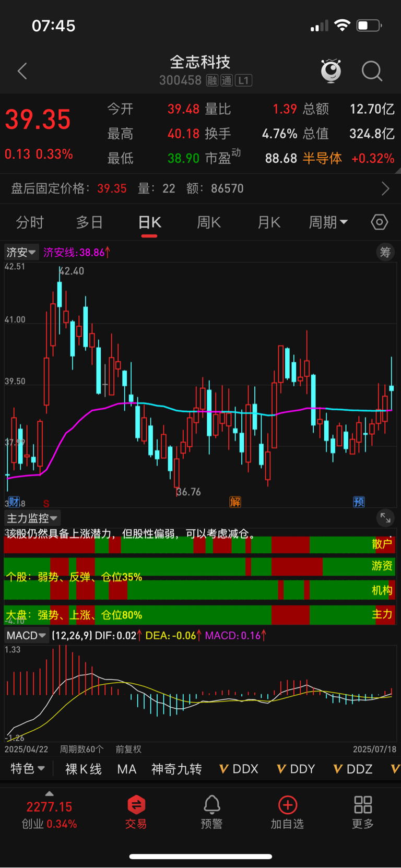The height and width of the screenshot is (868, 401).
Task: Tap 周期数60个 label
Action: point(81,749)
